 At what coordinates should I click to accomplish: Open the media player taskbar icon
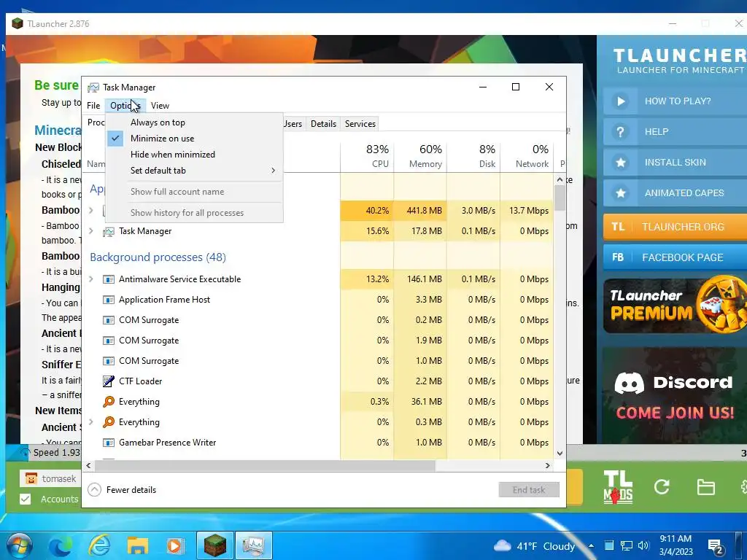175,546
